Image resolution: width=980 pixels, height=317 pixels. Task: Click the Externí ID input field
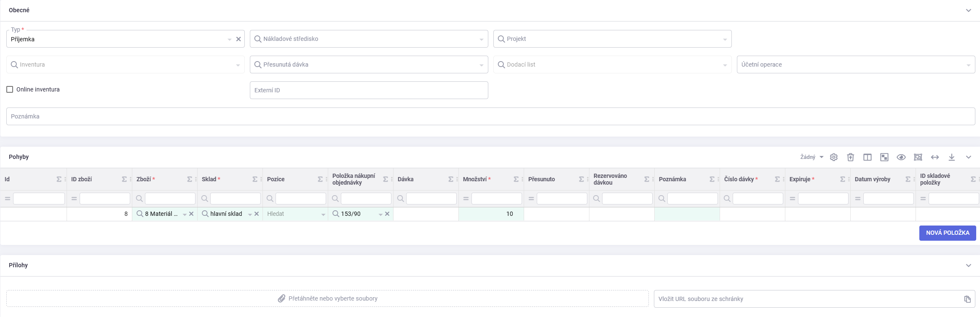tap(369, 90)
